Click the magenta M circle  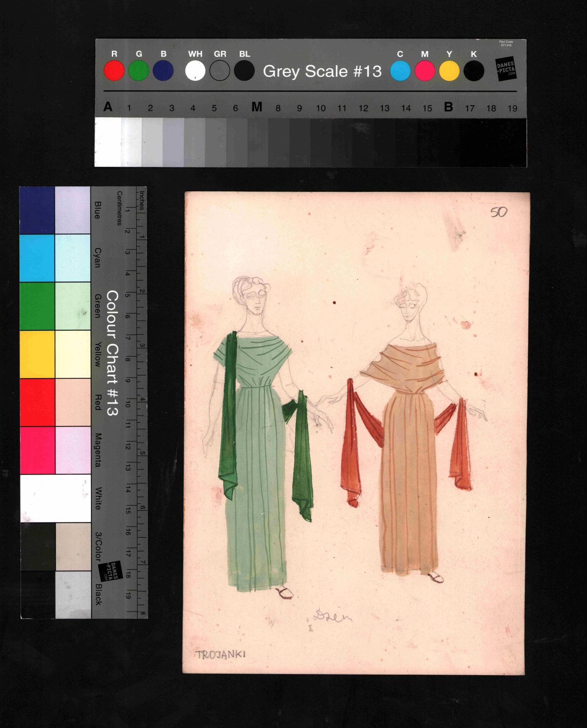point(424,71)
